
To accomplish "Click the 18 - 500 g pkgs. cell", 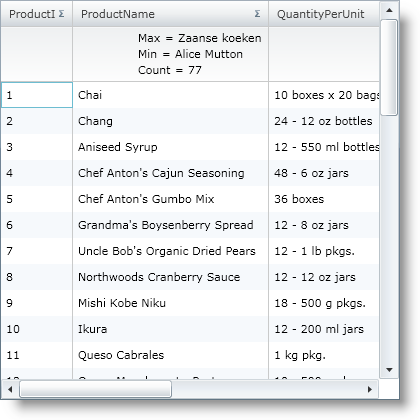I will (324, 303).
